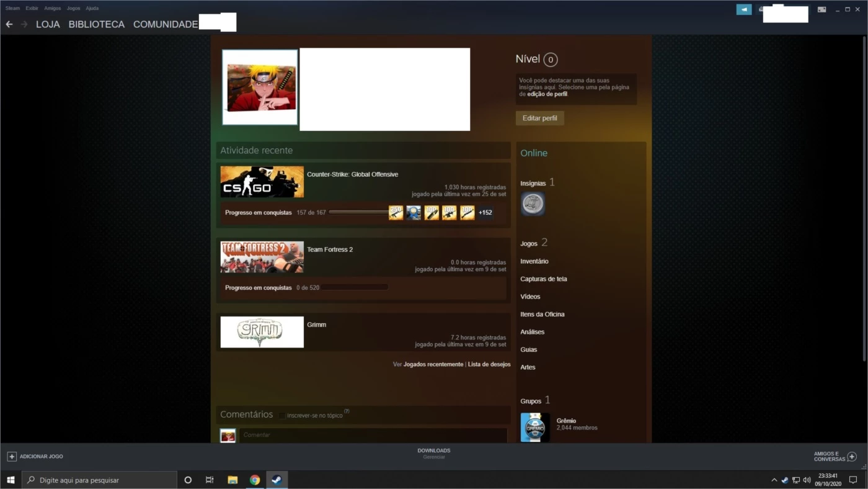Screen dimensions: 868x489
Task: Click the Team Fortress 2 progress bar
Action: tap(355, 287)
